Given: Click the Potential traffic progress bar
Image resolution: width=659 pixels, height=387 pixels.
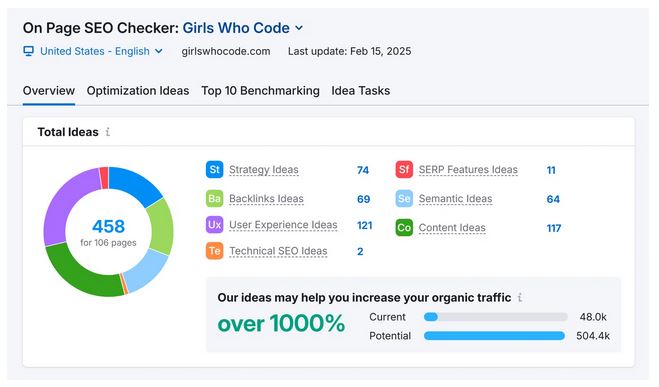Looking at the screenshot, I should (494, 336).
